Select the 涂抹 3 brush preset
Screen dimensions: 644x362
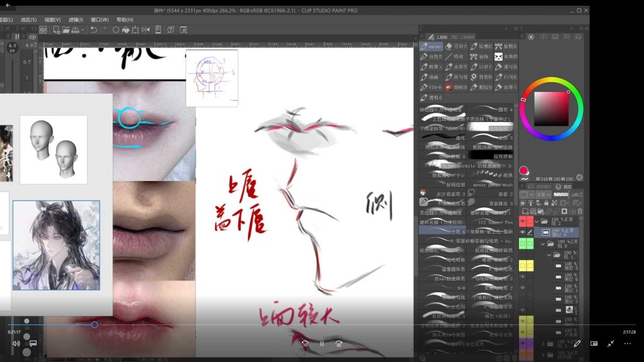point(491,138)
